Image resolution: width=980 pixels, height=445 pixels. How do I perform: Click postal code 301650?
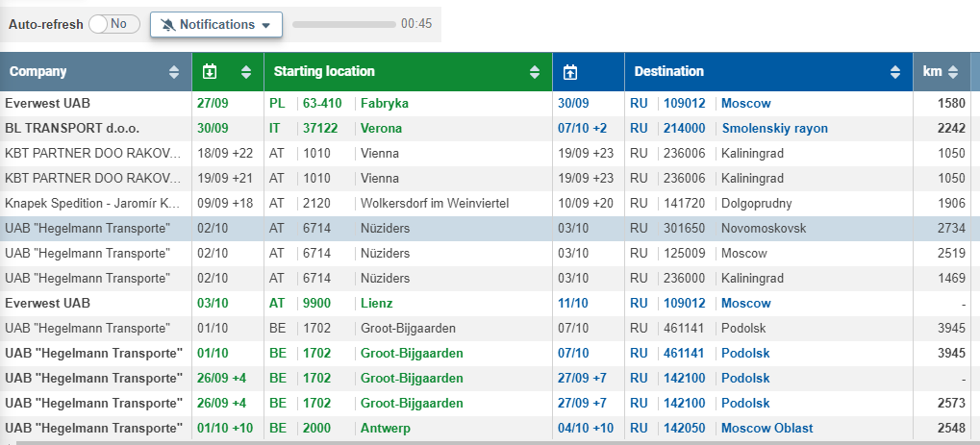point(684,228)
